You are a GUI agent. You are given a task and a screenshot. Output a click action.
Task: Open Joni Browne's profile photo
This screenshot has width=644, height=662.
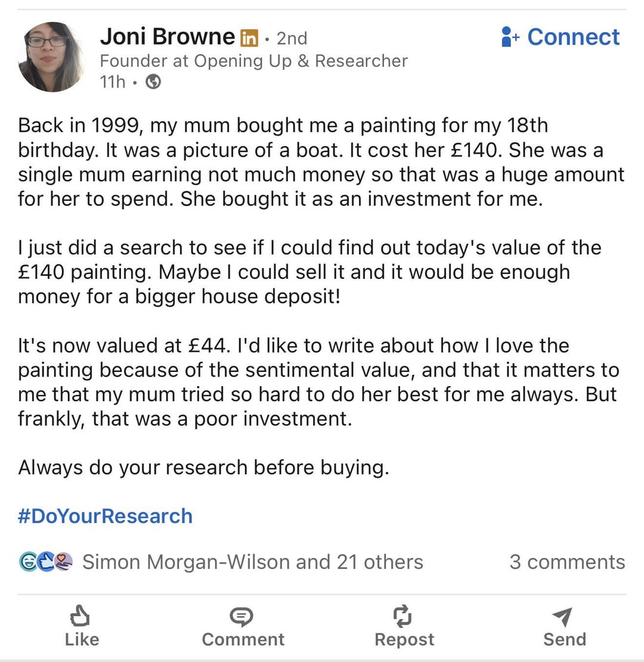[x=51, y=57]
